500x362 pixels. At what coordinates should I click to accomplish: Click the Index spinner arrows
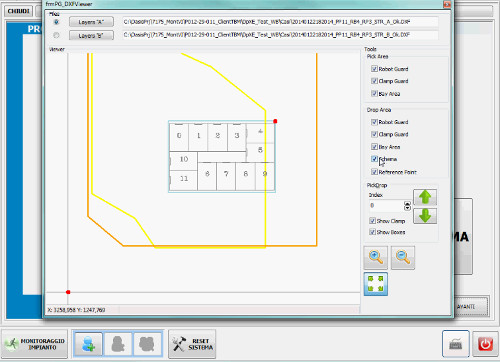407,206
